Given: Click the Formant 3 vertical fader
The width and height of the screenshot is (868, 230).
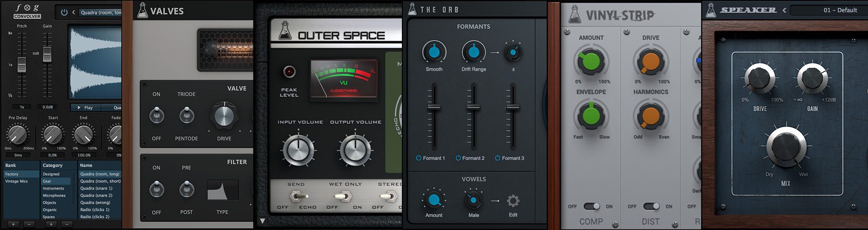Looking at the screenshot, I should point(513,107).
